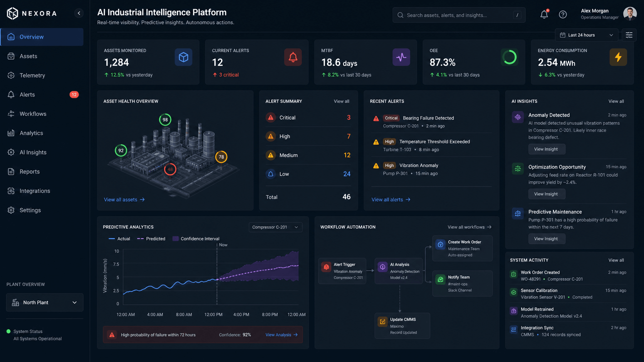Open Assets in the sidebar
Image resolution: width=644 pixels, height=362 pixels.
point(42,56)
